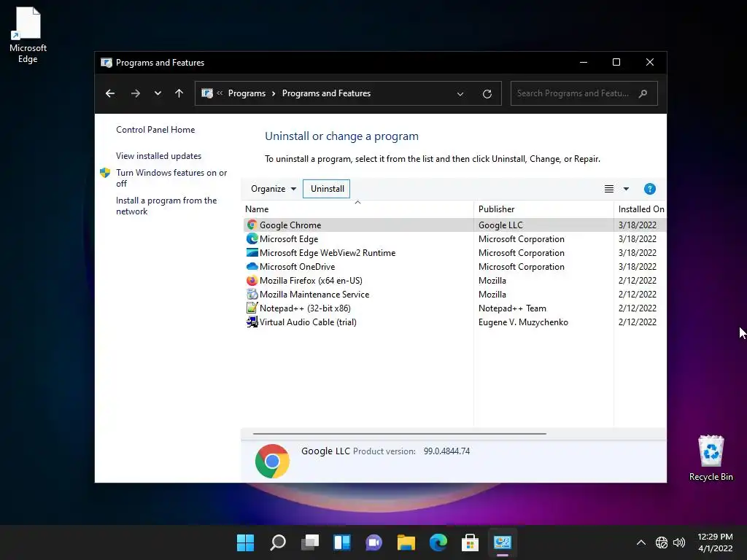Click Install a program from the network
Image resolution: width=747 pixels, height=560 pixels.
(166, 206)
